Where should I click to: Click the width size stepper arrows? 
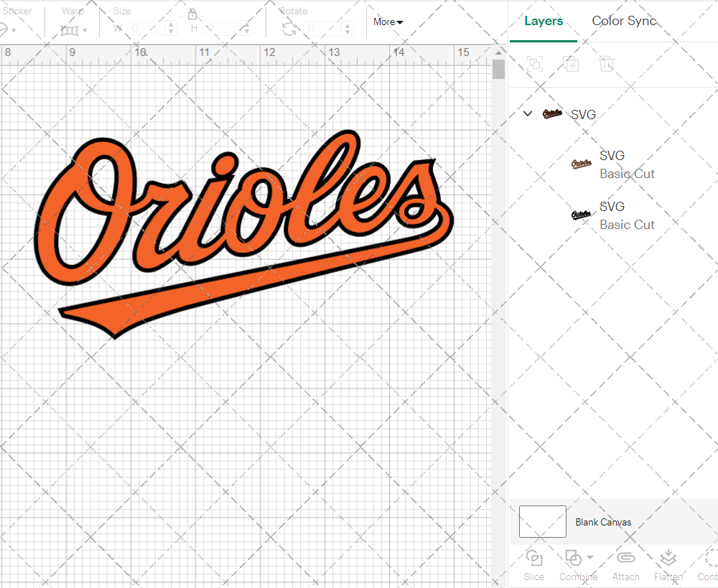(x=171, y=29)
